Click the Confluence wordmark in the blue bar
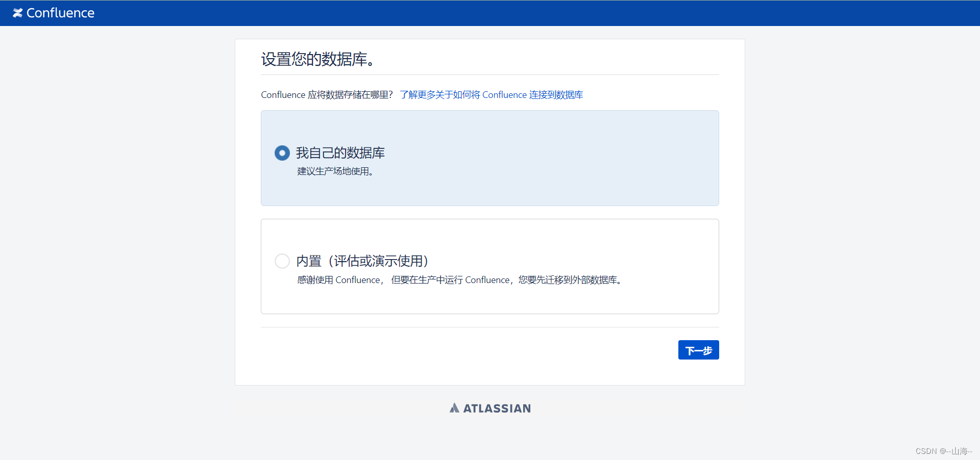Viewport: 980px width, 460px height. pos(61,13)
